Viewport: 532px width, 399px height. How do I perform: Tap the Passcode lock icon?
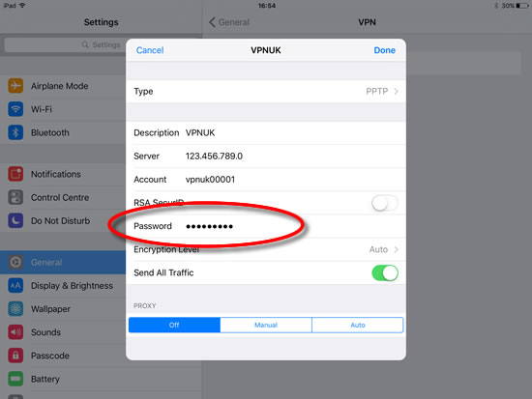[15, 356]
